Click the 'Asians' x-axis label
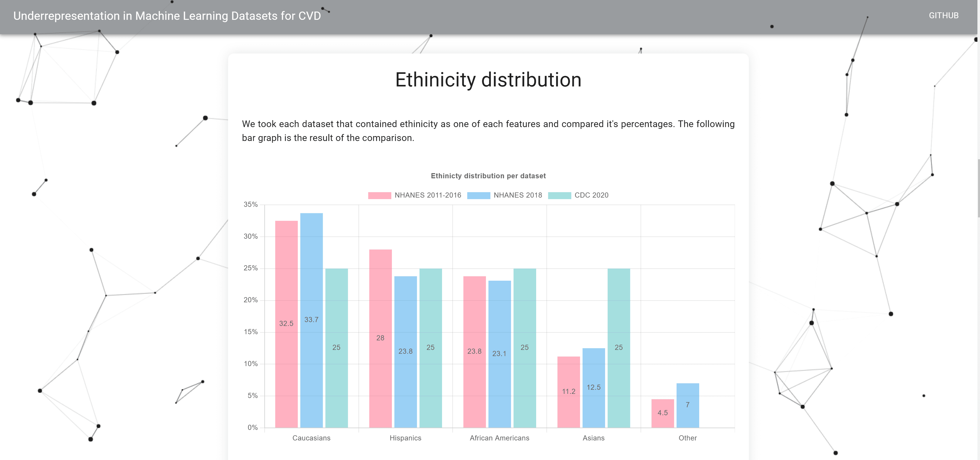 (594, 438)
